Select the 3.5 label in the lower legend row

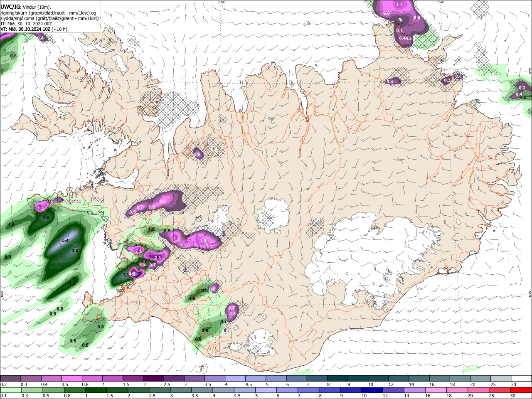(194, 396)
